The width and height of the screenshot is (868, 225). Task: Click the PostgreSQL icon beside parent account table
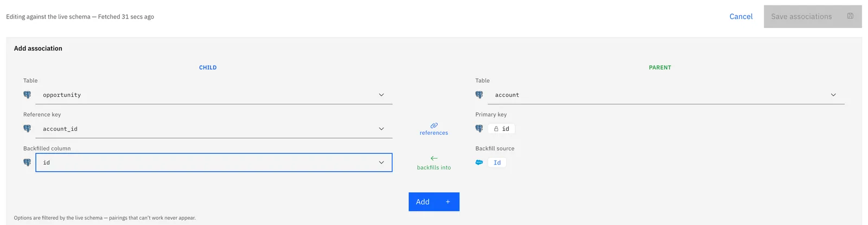pos(479,95)
